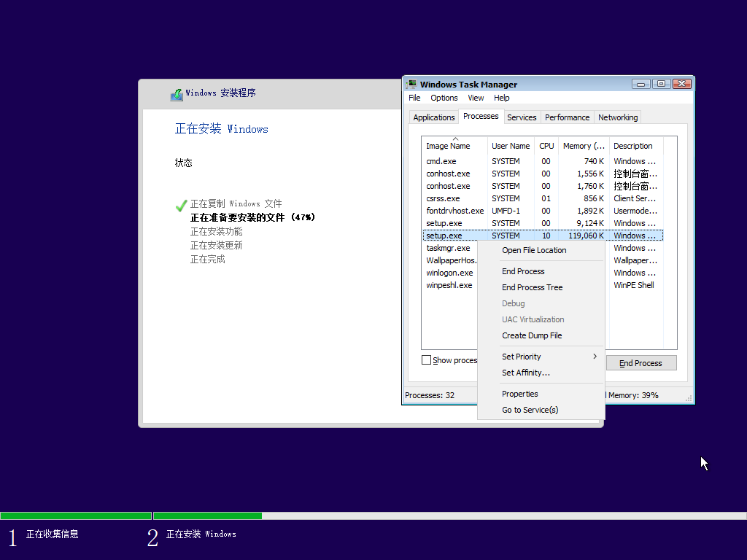Open the File menu in Task Manager
Image resolution: width=747 pixels, height=560 pixels.
(414, 98)
